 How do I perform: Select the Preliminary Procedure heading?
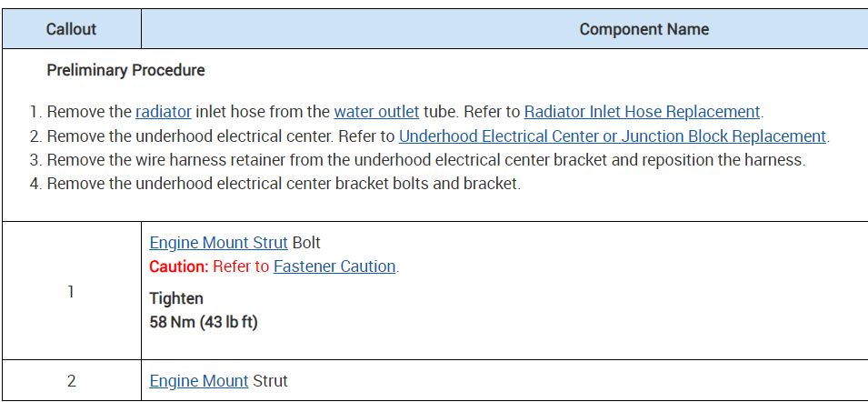tap(125, 70)
